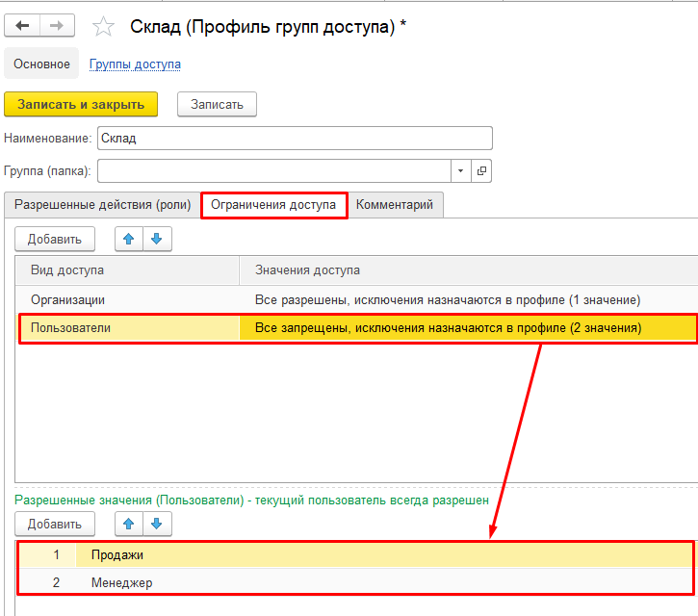
Task: Open selected group folder using open icon
Action: [x=481, y=171]
